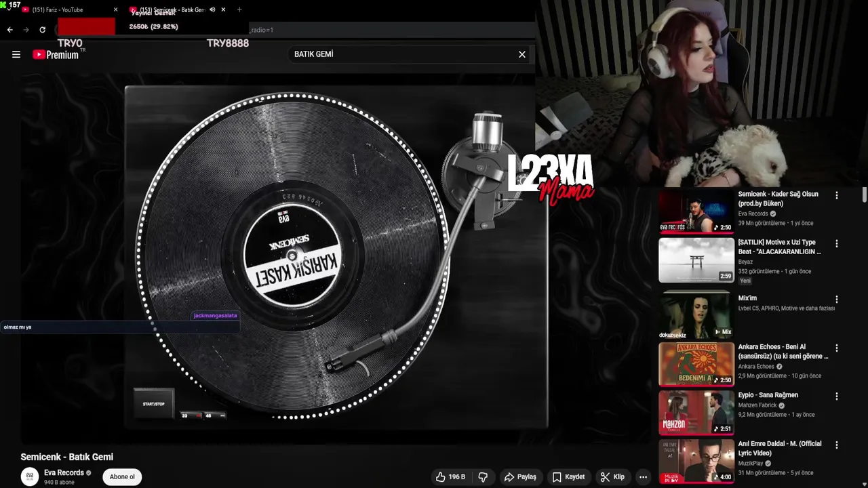Viewport: 868px width, 488px height.
Task: Open Eypio - Sana Rağmen thumbnail
Action: (x=696, y=412)
